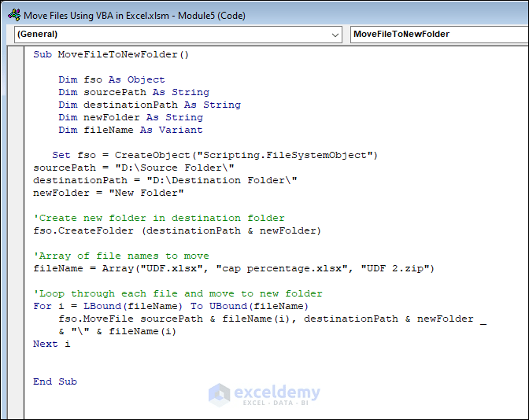This screenshot has height=420, width=529.
Task: Click the window title Move Files Using VBA
Action: 135,16
